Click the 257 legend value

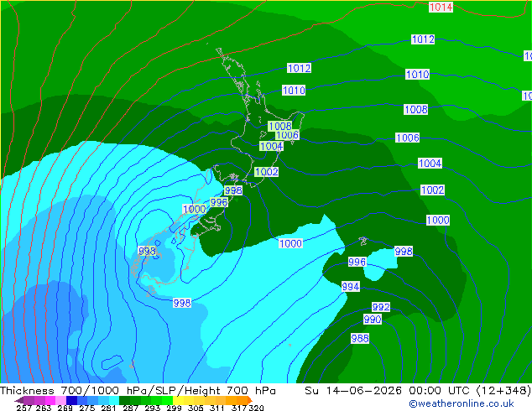click(24, 408)
